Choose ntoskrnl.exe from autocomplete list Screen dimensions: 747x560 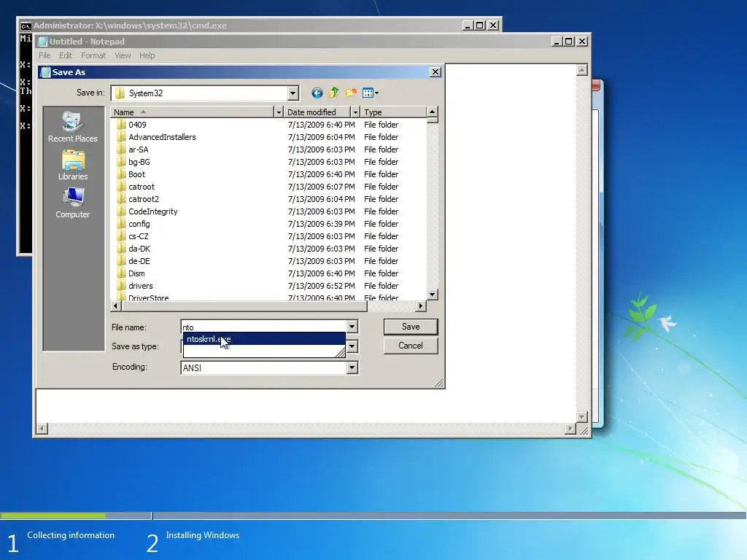pos(264,339)
